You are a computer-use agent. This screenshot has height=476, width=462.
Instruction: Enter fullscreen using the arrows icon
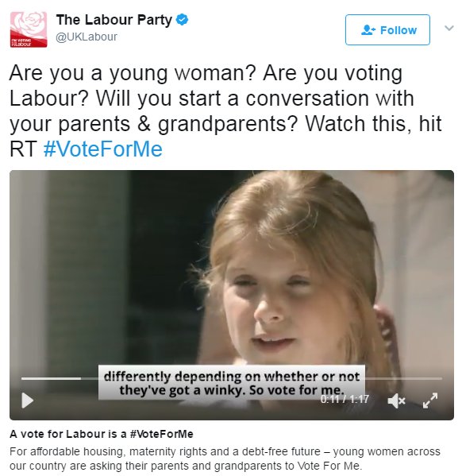pos(430,401)
